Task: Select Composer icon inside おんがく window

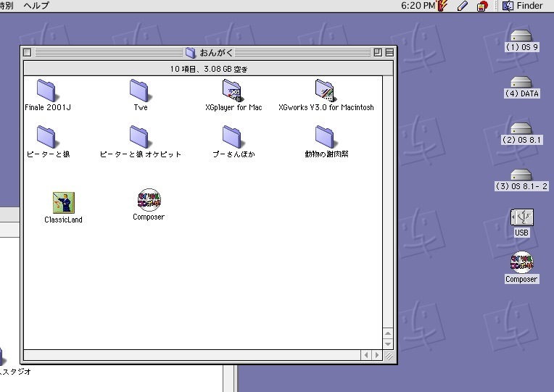Action: 149,199
